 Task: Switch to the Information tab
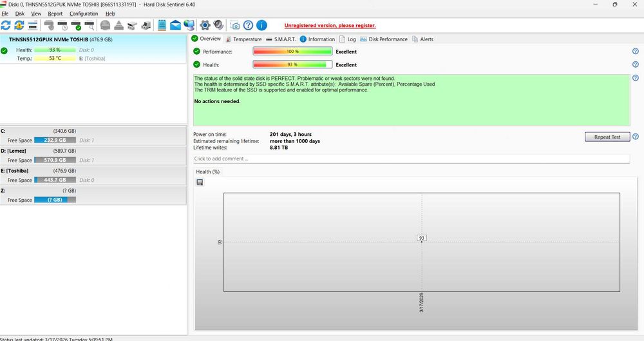click(x=317, y=39)
